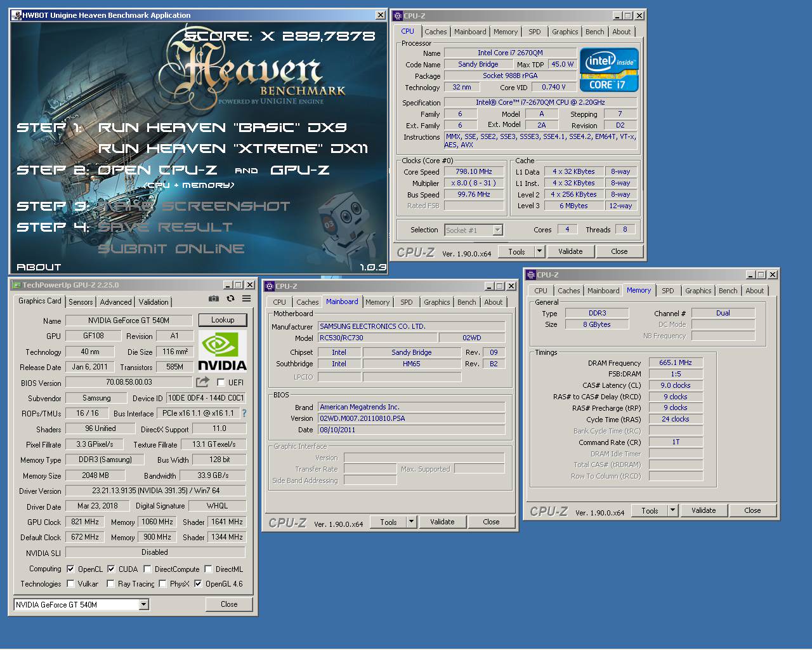Image resolution: width=812 pixels, height=650 pixels.
Task: Click the CPU-Z Memory window title icon
Action: [x=530, y=275]
